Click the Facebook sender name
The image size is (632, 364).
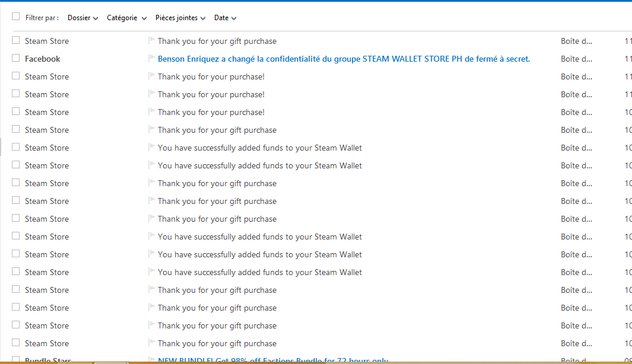coord(42,59)
